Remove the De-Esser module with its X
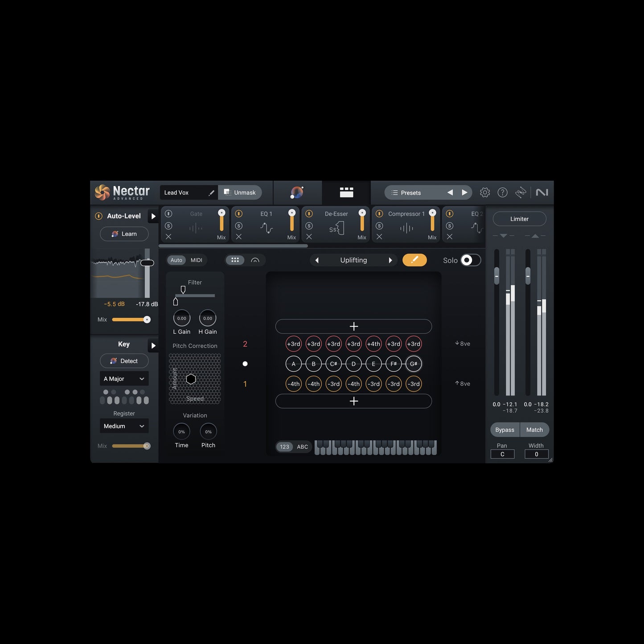The height and width of the screenshot is (644, 644). tap(309, 237)
